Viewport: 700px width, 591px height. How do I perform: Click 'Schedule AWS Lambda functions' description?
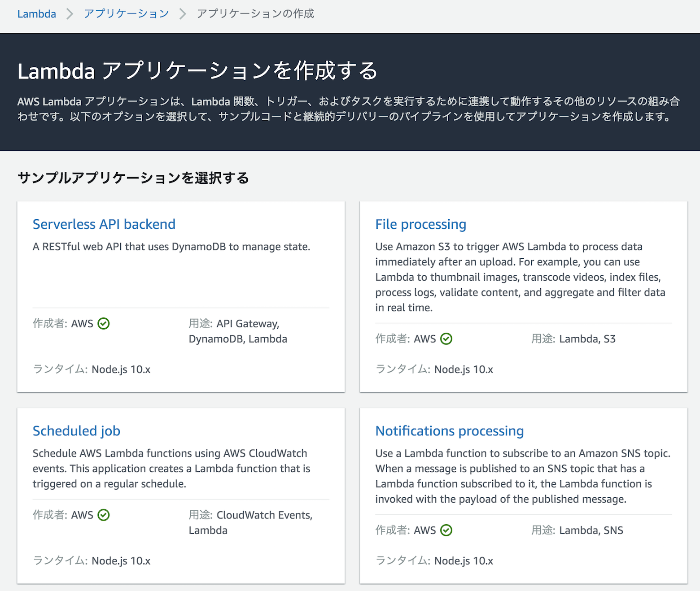point(171,469)
